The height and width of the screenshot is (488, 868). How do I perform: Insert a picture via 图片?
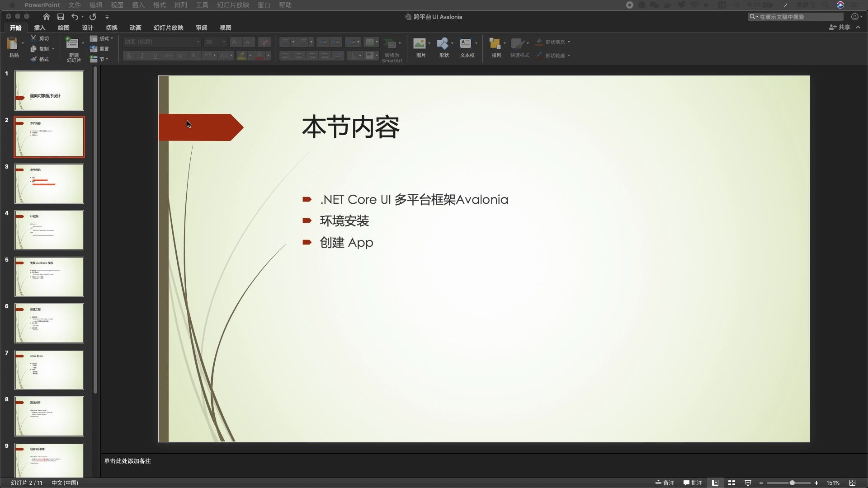pyautogui.click(x=420, y=47)
